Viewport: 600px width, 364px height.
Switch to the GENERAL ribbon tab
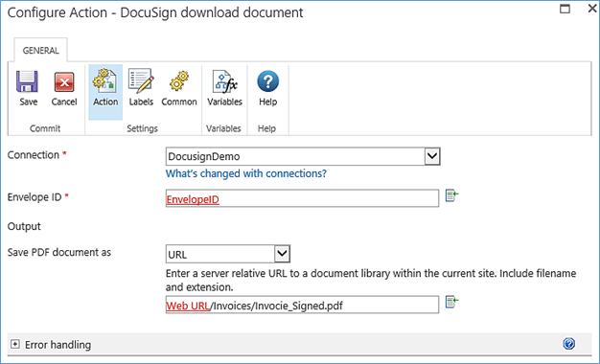point(40,51)
